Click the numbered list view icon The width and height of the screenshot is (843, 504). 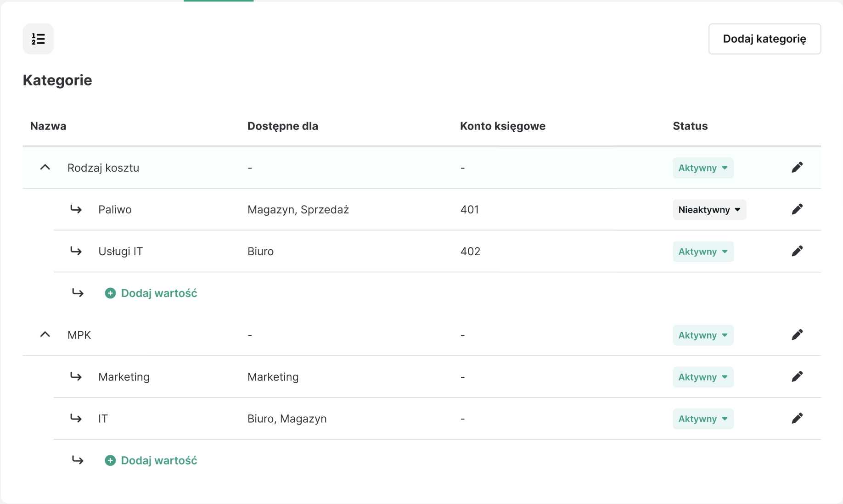point(38,39)
